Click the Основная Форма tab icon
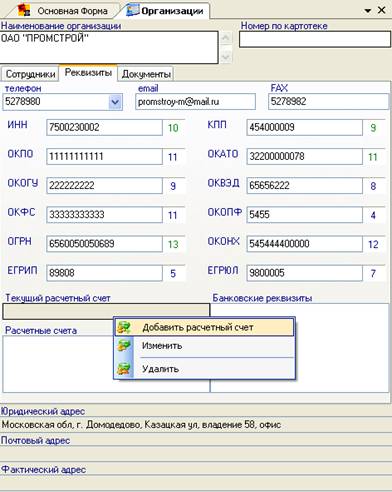Viewport: 392px width, 492px height. [x=24, y=10]
